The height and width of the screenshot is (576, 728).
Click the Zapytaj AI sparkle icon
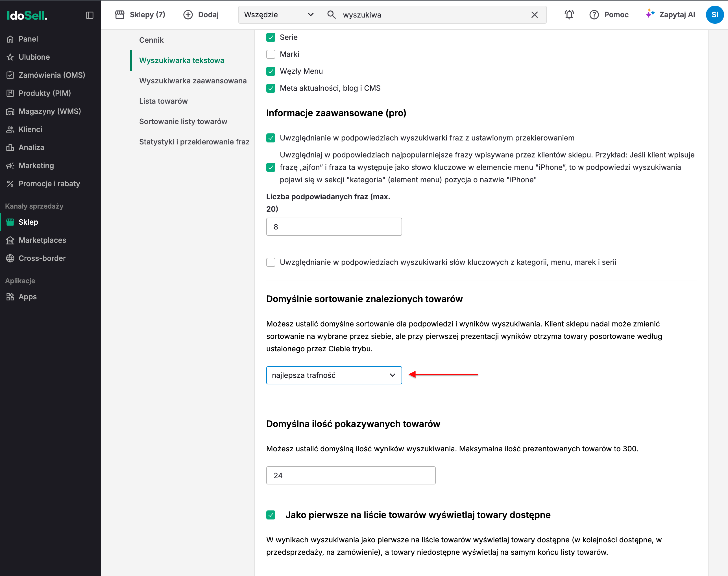tap(650, 14)
